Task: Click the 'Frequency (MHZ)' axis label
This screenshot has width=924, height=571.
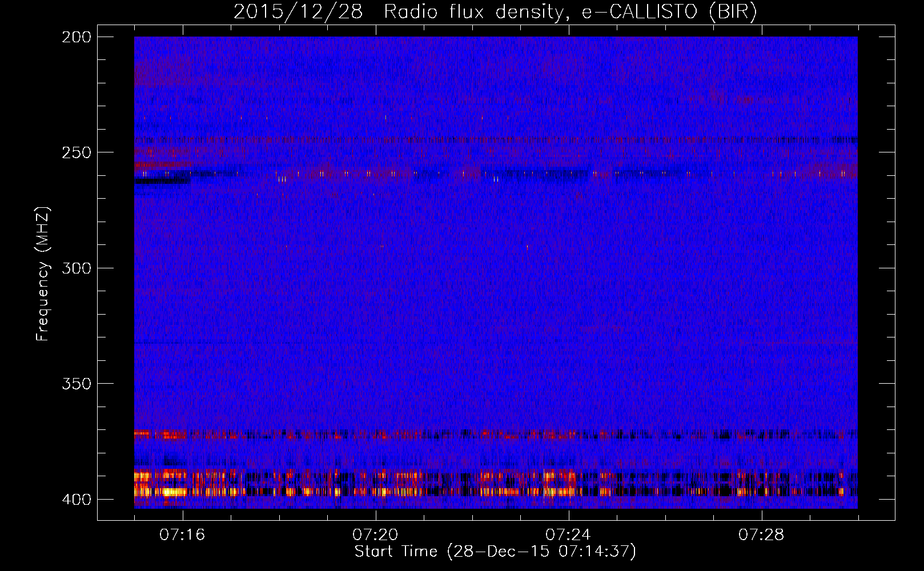Action: click(43, 274)
